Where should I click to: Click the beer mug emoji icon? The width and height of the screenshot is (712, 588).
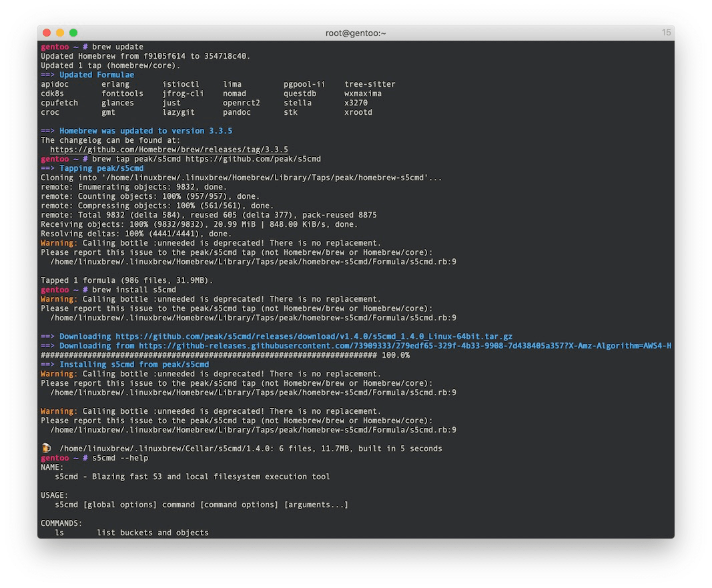[46, 448]
